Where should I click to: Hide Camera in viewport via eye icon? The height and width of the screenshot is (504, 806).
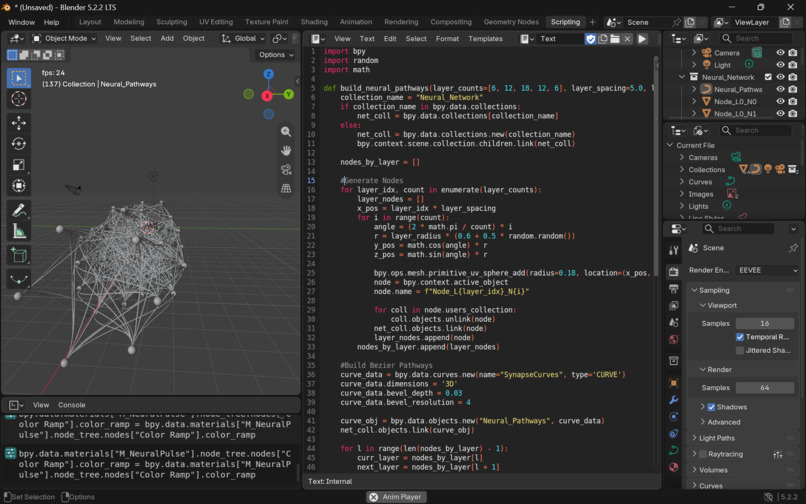[780, 52]
